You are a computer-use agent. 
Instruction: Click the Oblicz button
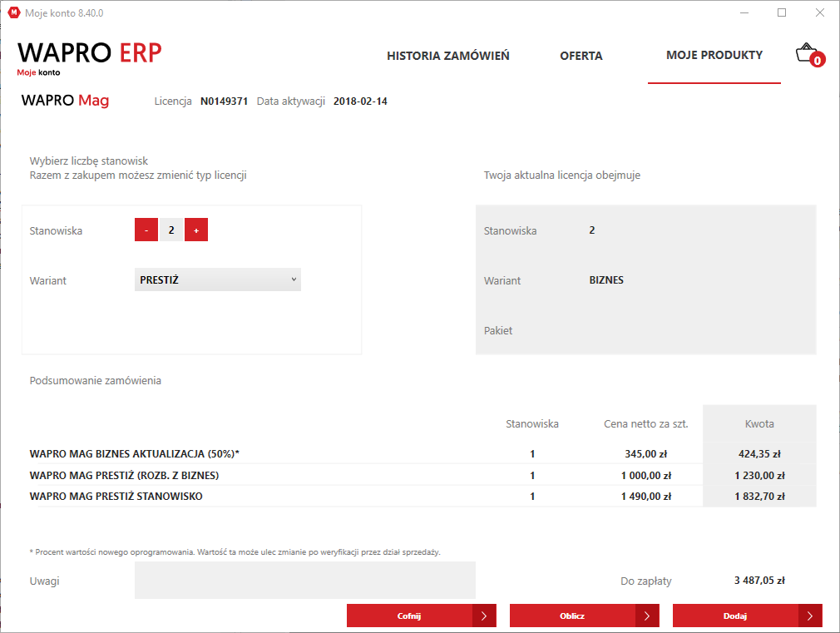584,616
